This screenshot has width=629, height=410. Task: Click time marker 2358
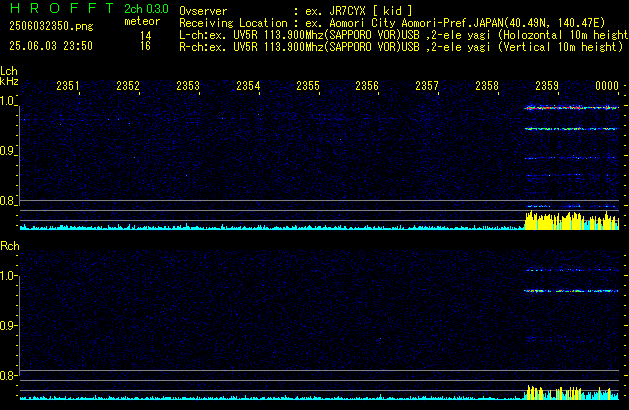487,86
